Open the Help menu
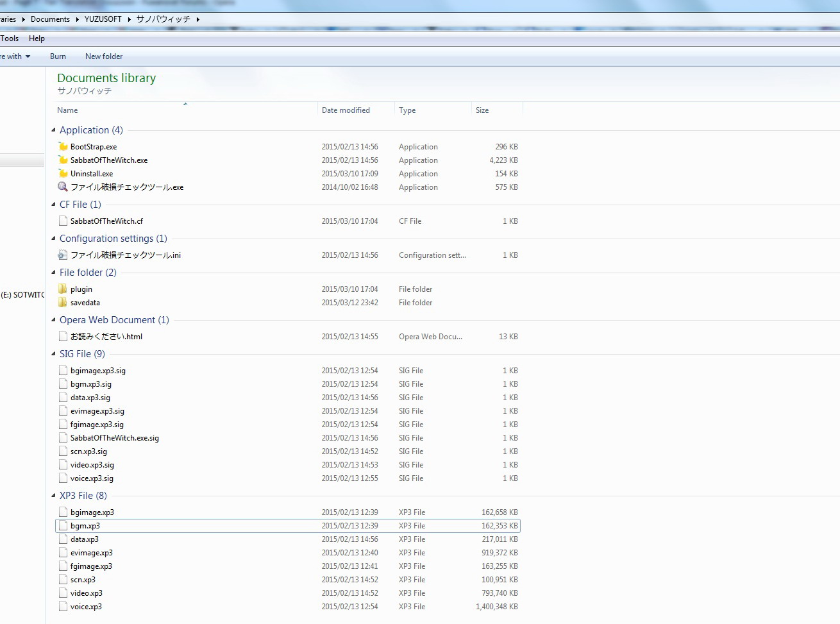840x624 pixels. (37, 38)
